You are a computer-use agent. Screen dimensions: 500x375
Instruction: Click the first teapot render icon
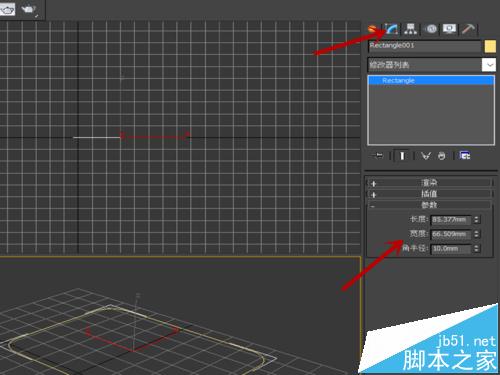(8, 9)
